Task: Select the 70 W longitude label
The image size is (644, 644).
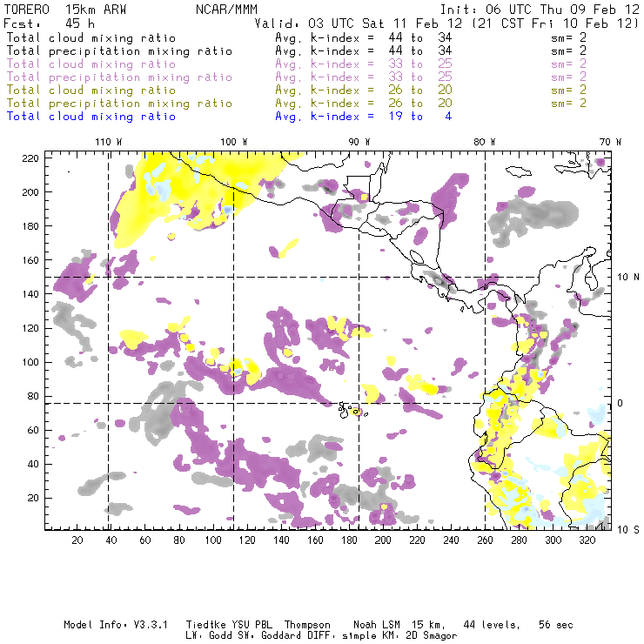Action: pos(611,141)
